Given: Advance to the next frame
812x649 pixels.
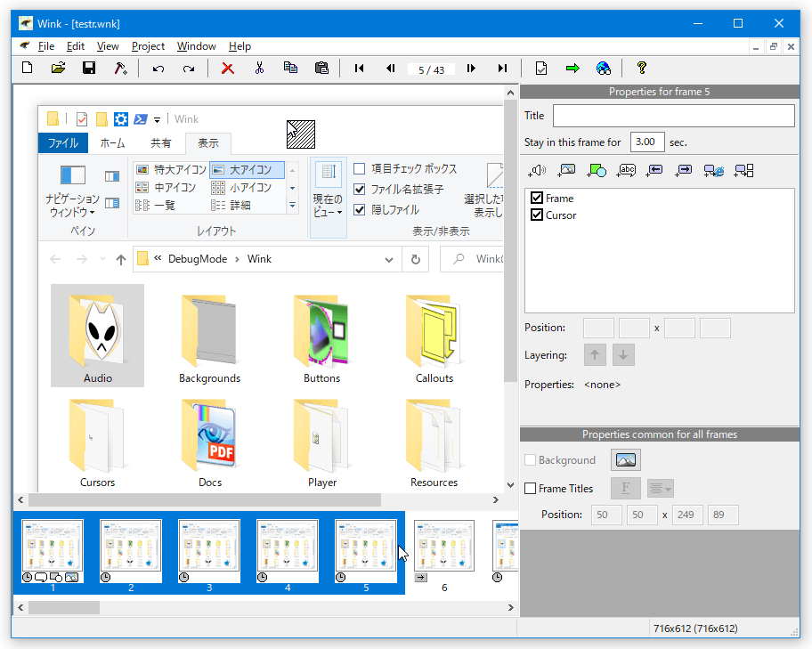Looking at the screenshot, I should (471, 69).
